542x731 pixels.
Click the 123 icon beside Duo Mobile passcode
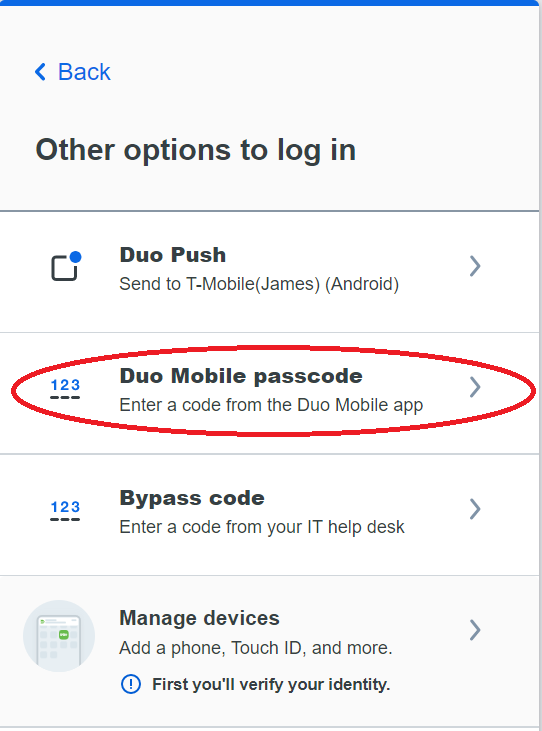point(65,388)
